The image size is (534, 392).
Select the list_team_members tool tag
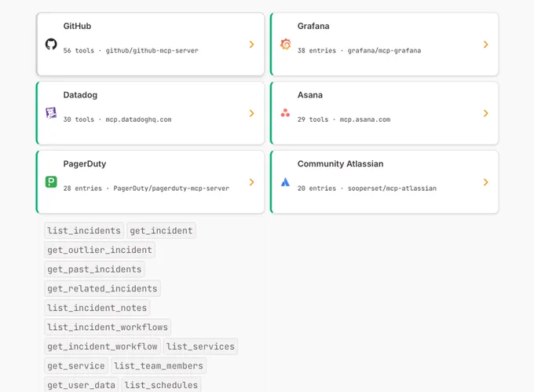[159, 366]
